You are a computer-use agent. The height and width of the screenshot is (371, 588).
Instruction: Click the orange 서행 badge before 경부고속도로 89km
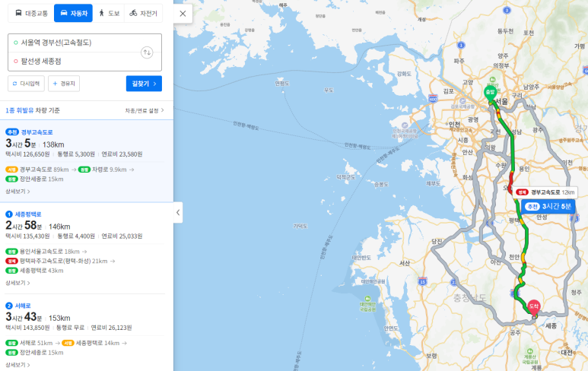pyautogui.click(x=11, y=170)
